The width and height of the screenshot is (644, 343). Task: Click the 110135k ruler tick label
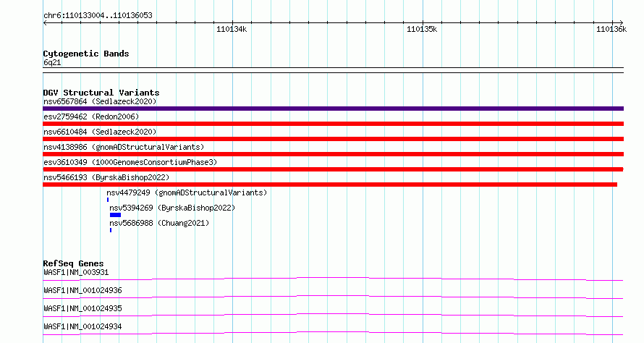coord(422,29)
